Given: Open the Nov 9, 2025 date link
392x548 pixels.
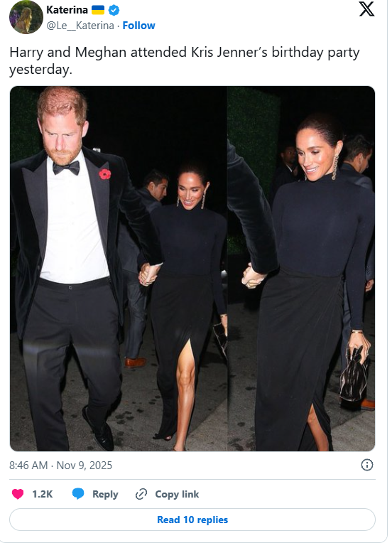Looking at the screenshot, I should pyautogui.click(x=85, y=466).
